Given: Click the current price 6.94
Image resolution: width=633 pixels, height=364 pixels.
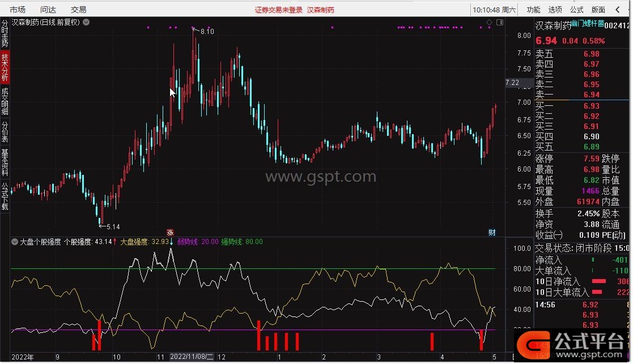Looking at the screenshot, I should 546,41.
